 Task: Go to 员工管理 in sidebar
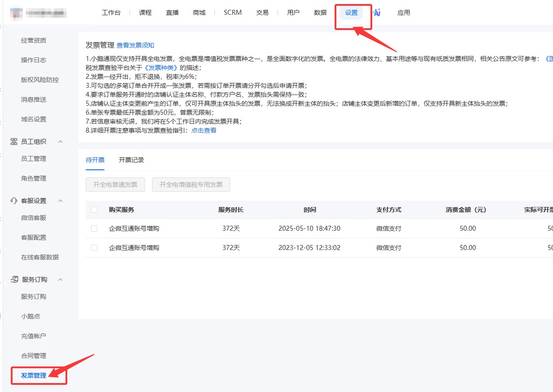coord(34,159)
